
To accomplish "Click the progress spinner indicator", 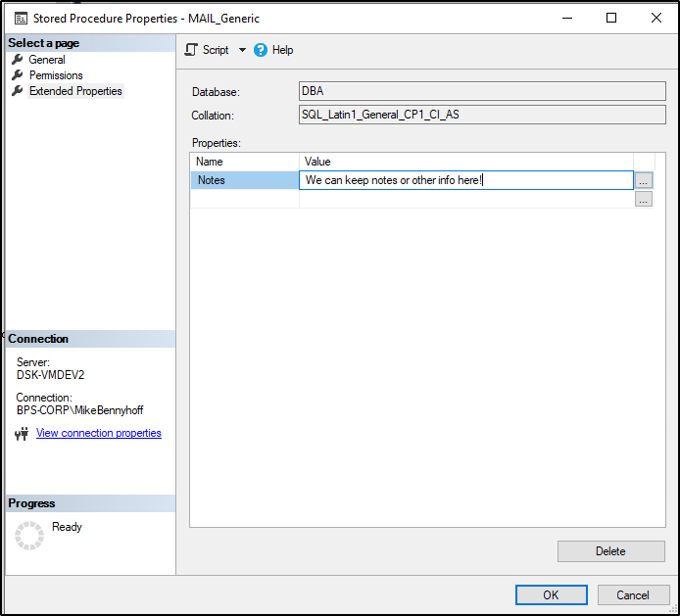I will [x=29, y=536].
